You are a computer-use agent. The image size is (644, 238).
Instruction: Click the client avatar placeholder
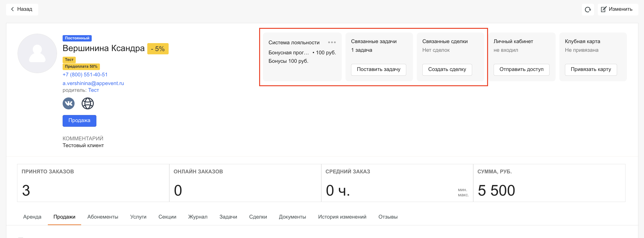[37, 53]
